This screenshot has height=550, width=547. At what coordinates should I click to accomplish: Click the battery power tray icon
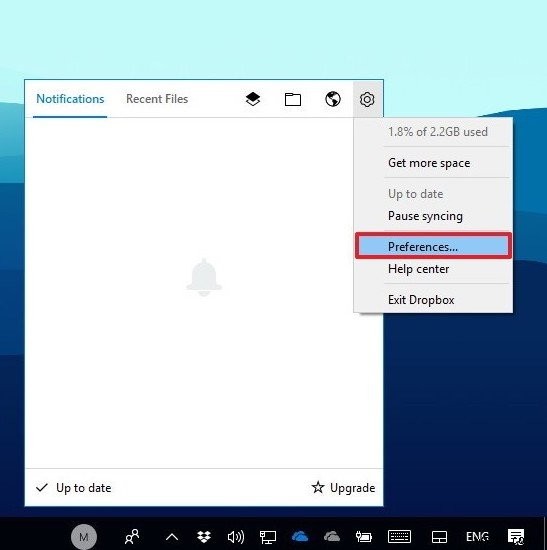[363, 537]
